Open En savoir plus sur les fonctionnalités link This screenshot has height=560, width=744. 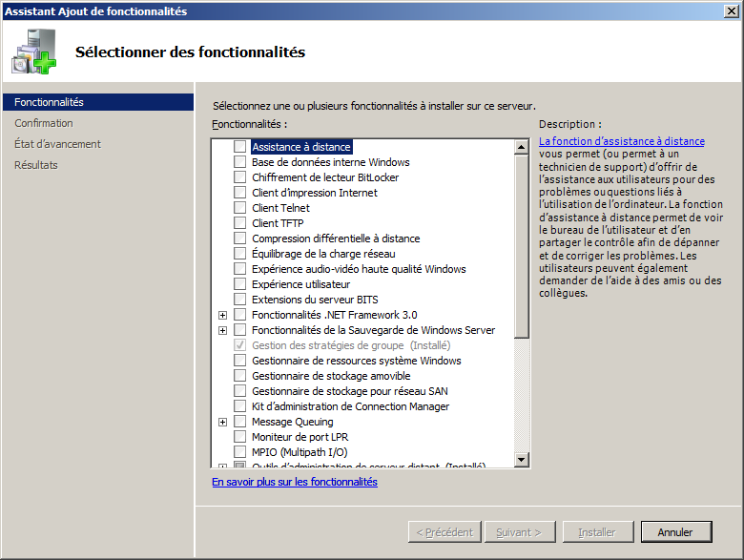point(295,482)
